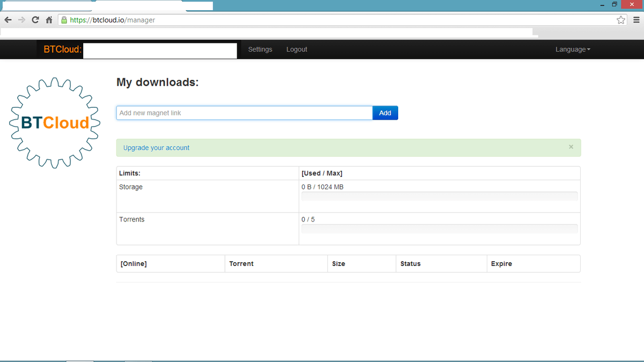Go to browser home page icon

pyautogui.click(x=49, y=20)
